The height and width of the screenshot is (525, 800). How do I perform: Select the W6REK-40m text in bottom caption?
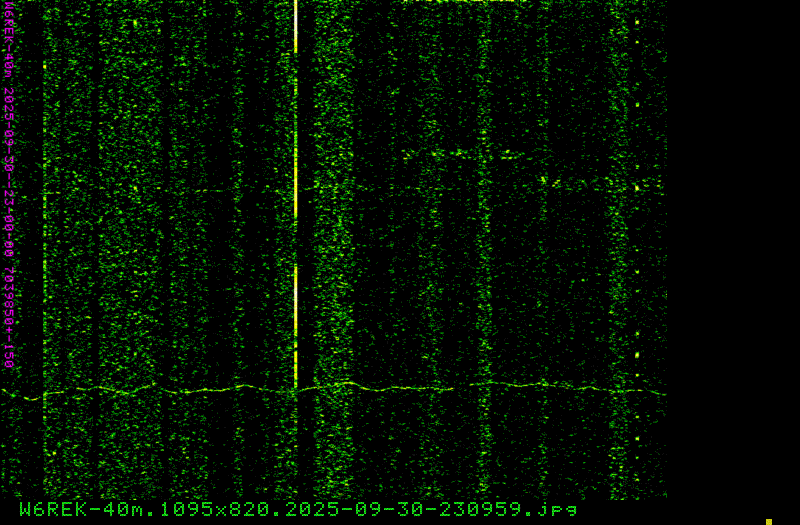[68, 509]
